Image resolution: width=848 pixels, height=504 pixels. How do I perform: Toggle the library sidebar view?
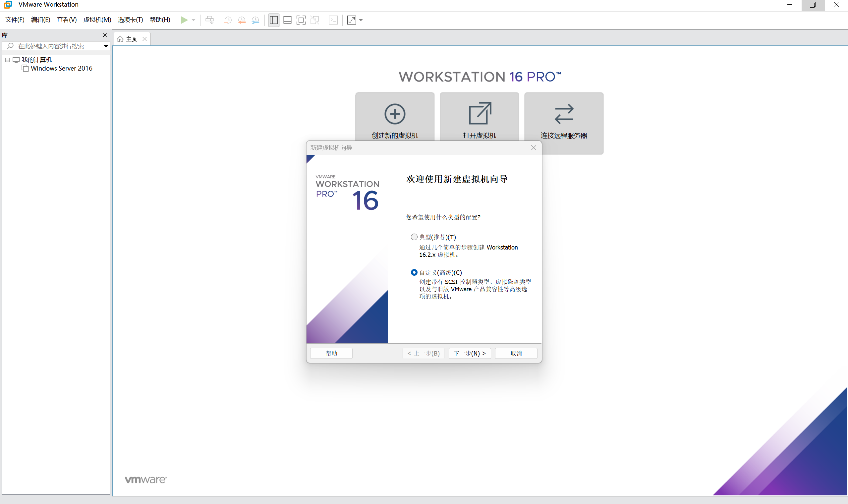click(x=274, y=20)
